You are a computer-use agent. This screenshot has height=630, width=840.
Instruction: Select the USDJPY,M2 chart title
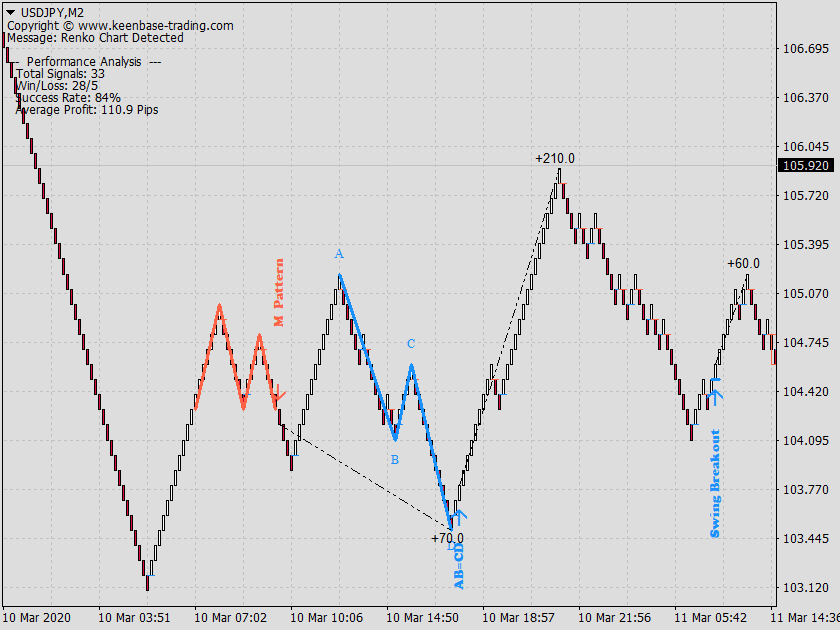click(50, 12)
